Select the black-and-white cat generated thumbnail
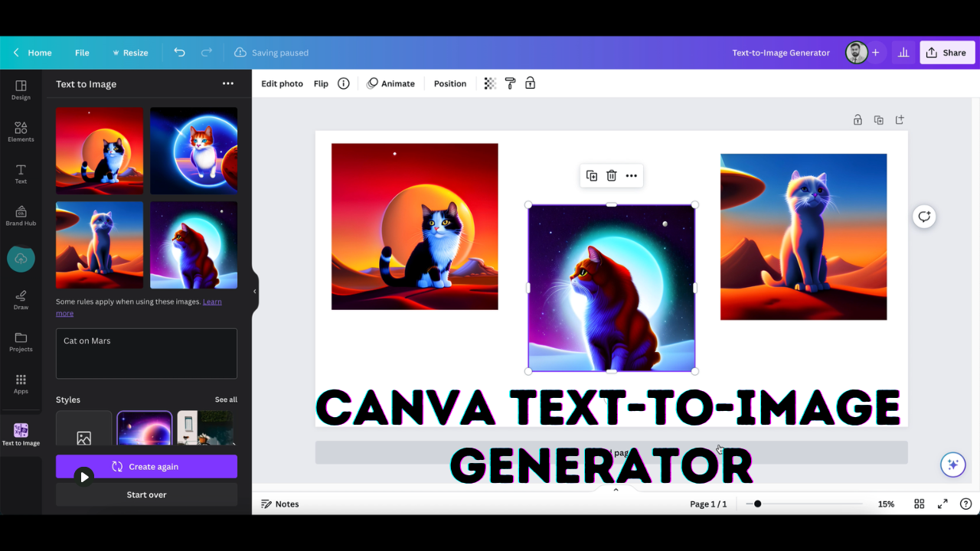This screenshot has width=980, height=551. click(x=100, y=150)
